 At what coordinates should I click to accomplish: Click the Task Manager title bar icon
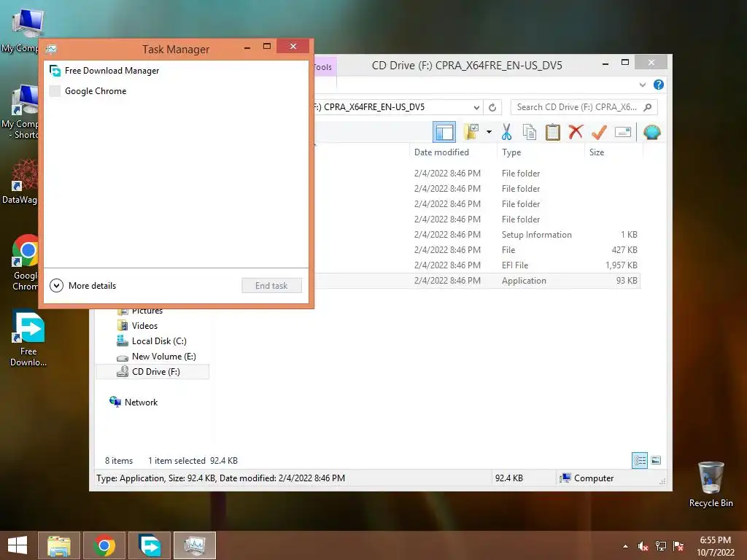tap(52, 49)
